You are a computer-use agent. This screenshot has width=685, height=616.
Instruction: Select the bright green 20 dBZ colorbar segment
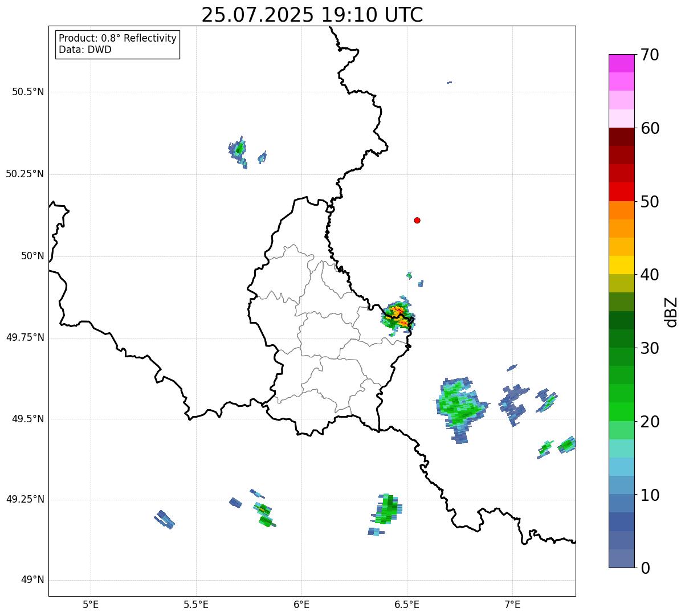click(x=621, y=411)
